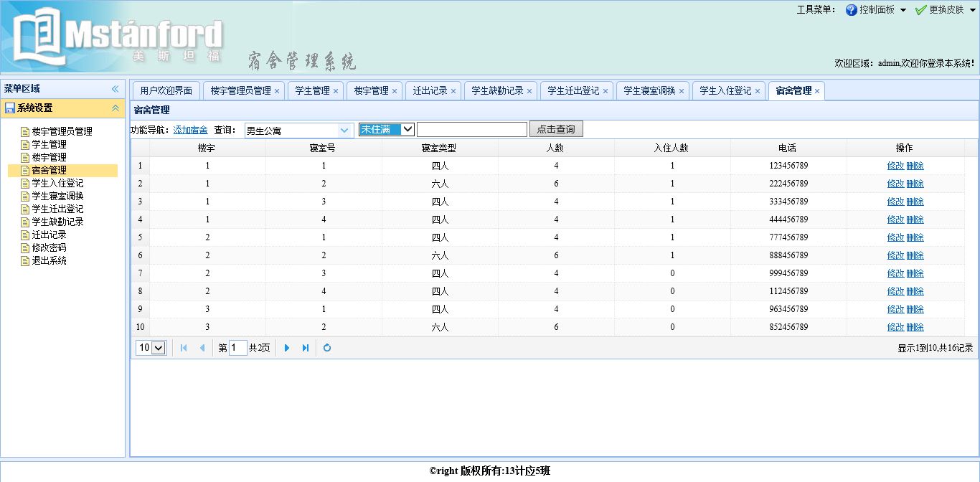This screenshot has width=980, height=482.
Task: Open 修改密码 in the sidebar menu
Action: click(x=49, y=247)
